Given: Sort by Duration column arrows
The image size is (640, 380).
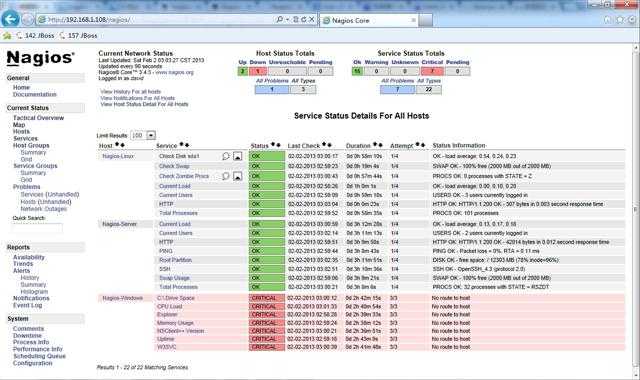Looking at the screenshot, I should tap(378, 145).
